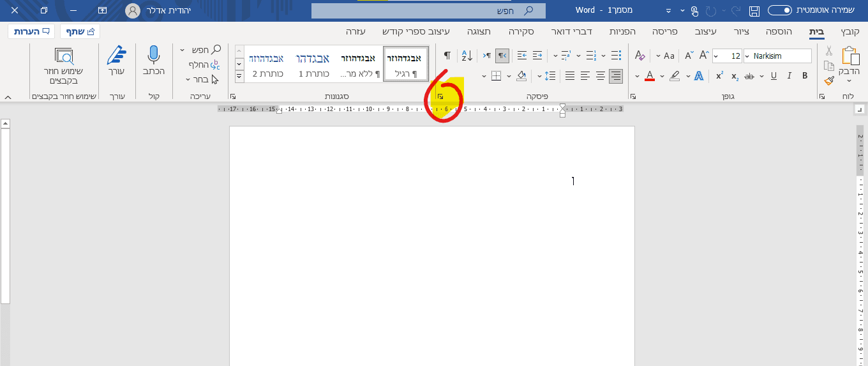
Task: Click Reuse Files (שימוש חוזר בקבצים) icon
Action: 64,56
